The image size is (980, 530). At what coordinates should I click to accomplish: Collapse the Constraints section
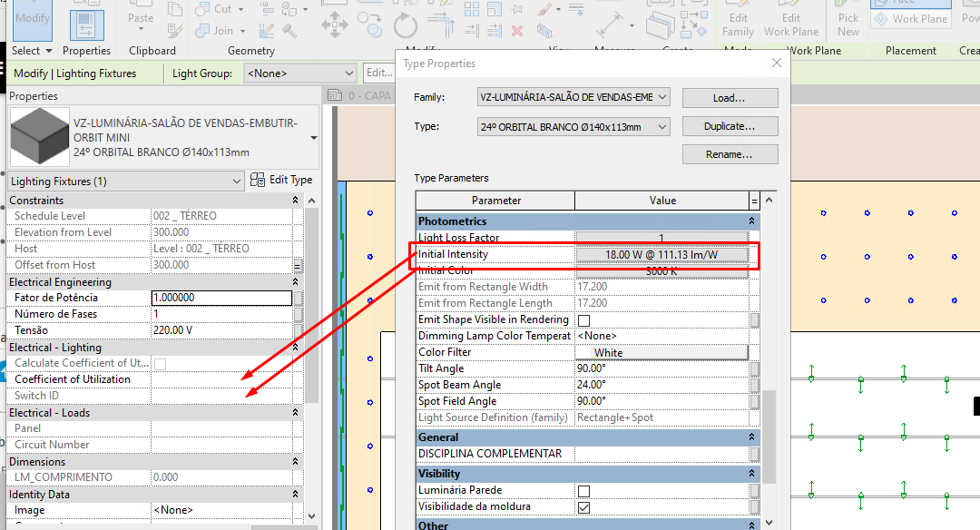(x=295, y=200)
